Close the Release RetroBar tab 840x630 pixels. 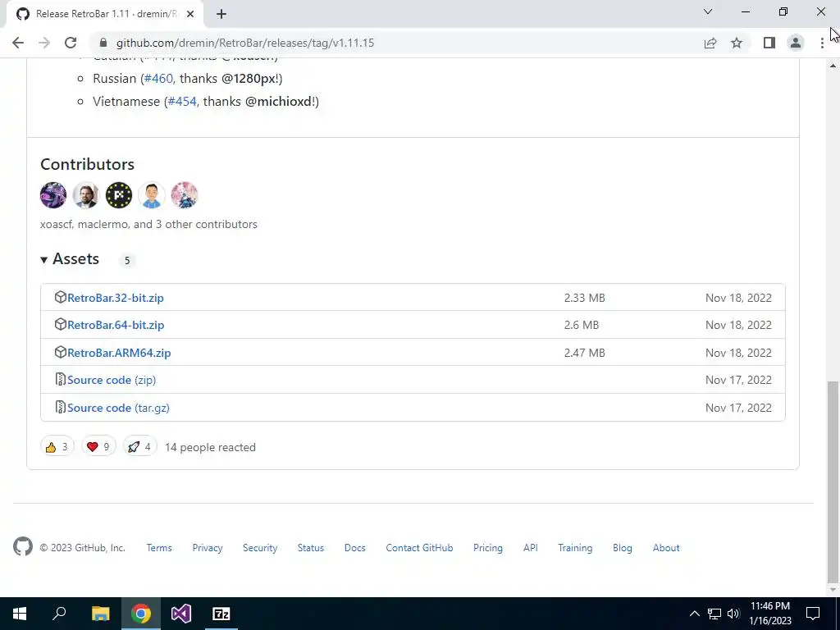click(x=190, y=14)
